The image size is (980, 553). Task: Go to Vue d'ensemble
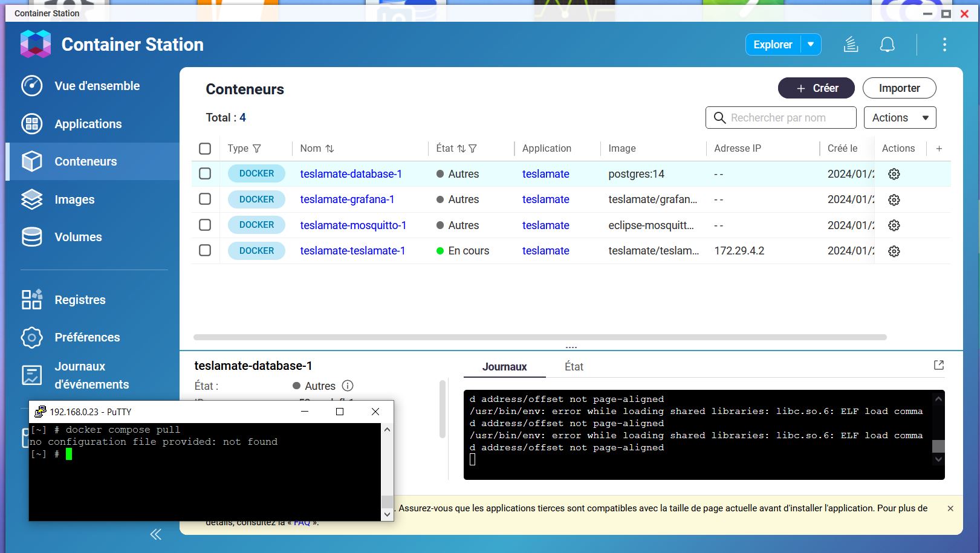click(92, 86)
